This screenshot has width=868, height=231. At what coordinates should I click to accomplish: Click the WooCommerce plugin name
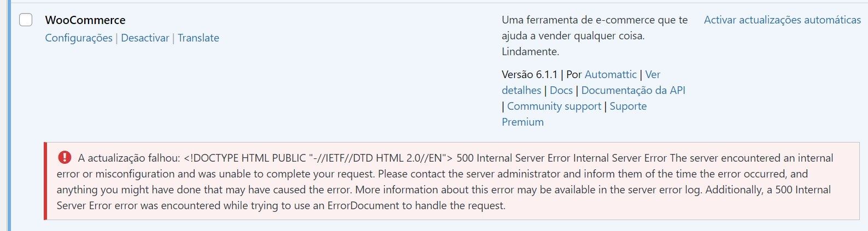(x=85, y=20)
